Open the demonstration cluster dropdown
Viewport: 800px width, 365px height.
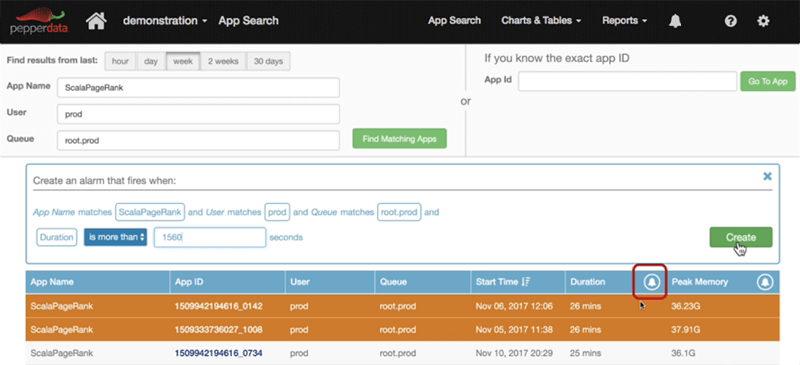click(165, 21)
